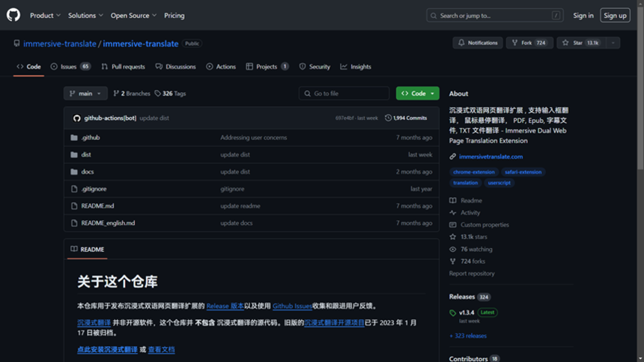Click the bell icon in Notifications
644x362 pixels.
coord(461,43)
